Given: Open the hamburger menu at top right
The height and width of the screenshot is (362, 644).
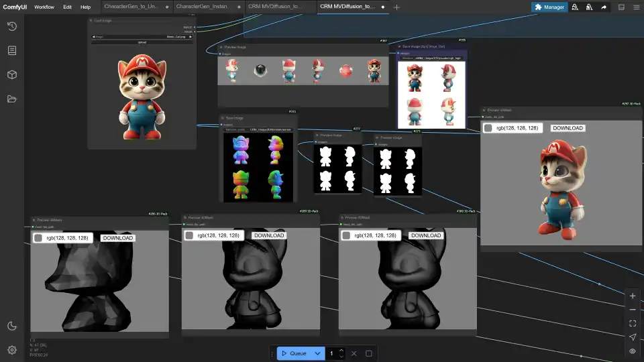Looking at the screenshot, I should (x=636, y=7).
